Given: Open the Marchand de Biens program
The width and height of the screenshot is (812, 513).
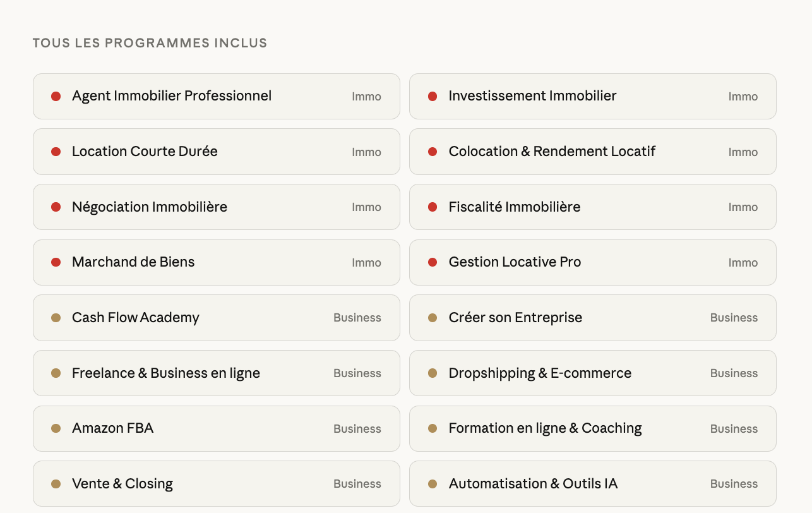Looking at the screenshot, I should coord(133,262).
